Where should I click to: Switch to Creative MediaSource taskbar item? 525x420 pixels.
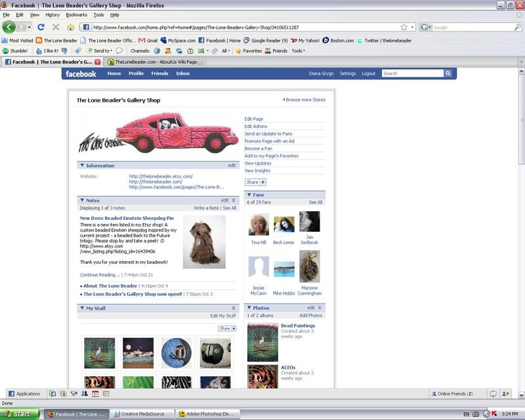(142, 414)
